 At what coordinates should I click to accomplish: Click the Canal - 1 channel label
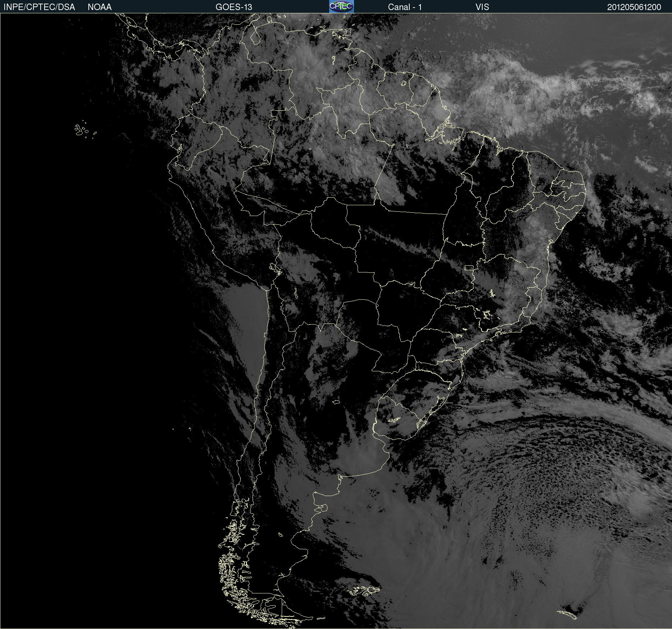point(405,7)
